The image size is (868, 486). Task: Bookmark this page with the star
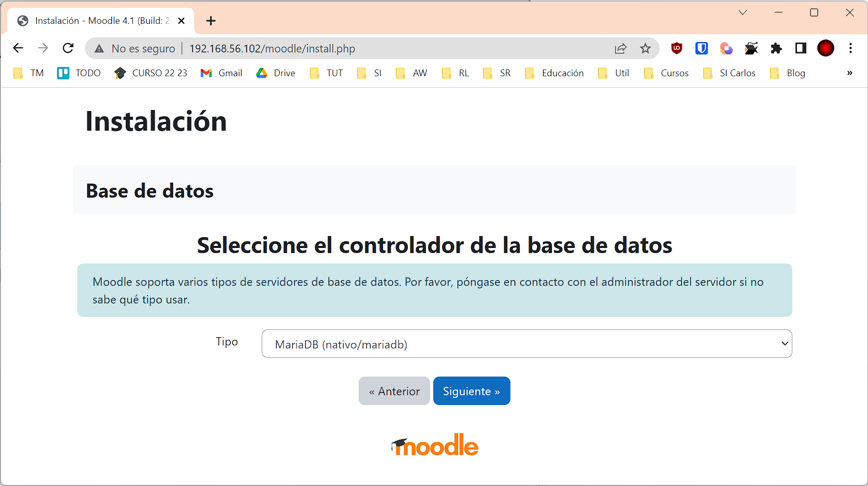[645, 48]
